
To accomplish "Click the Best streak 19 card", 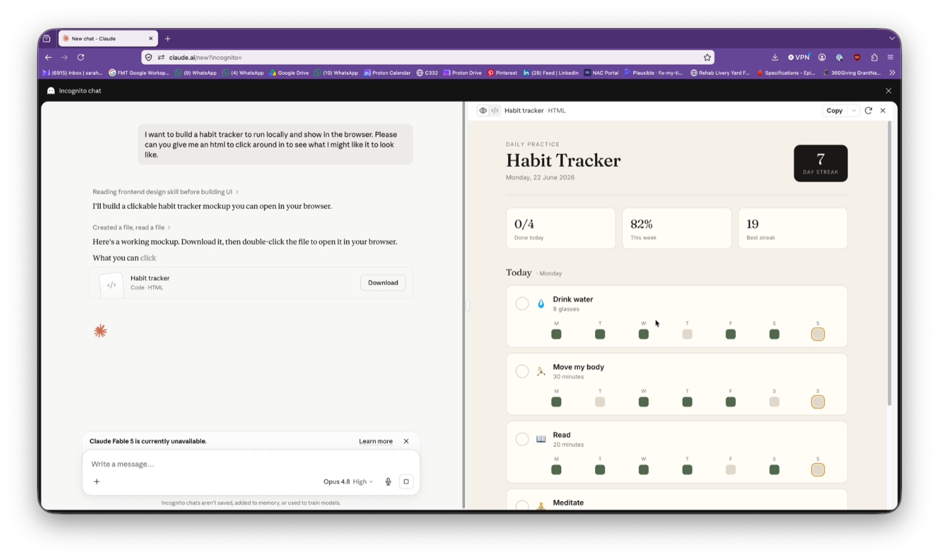I will click(793, 229).
